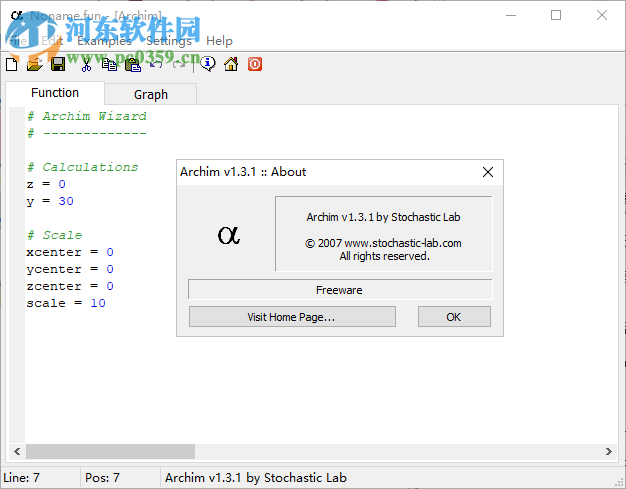Open the Examples menu
This screenshot has height=489, width=626.
coord(104,41)
